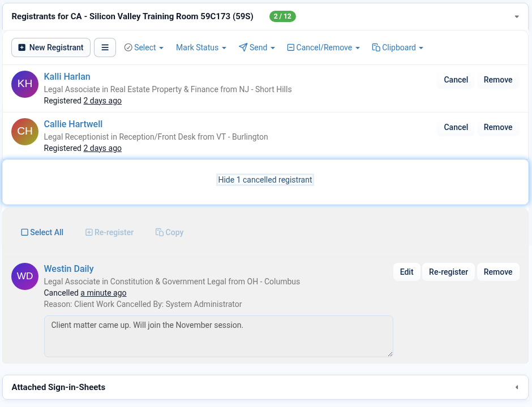Image resolution: width=532 pixels, height=407 pixels.
Task: Collapse the Registrants panel header arrow
Action: pyautogui.click(x=516, y=16)
